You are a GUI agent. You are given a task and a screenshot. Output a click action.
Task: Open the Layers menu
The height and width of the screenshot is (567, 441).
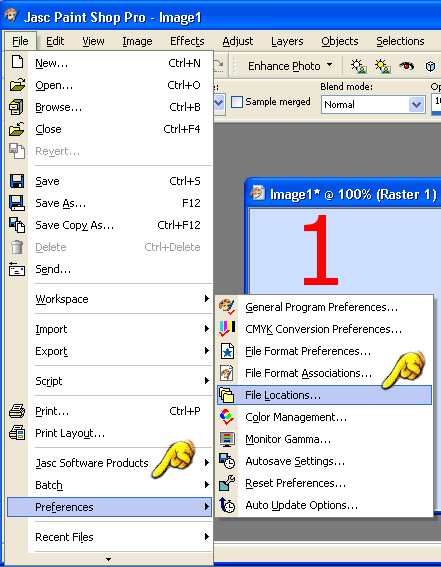[x=287, y=41]
